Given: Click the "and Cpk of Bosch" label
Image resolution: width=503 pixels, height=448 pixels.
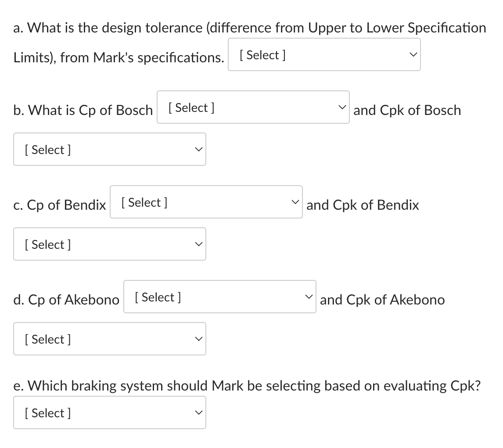Looking at the screenshot, I should point(407,110).
